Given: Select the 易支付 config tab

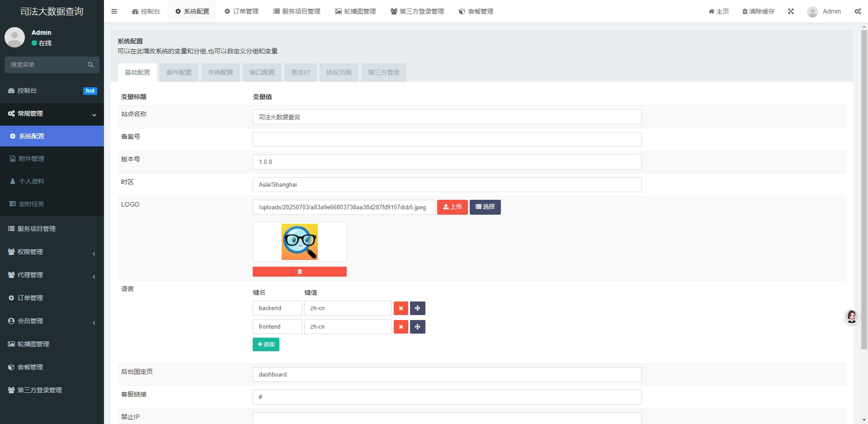Looking at the screenshot, I should 301,72.
